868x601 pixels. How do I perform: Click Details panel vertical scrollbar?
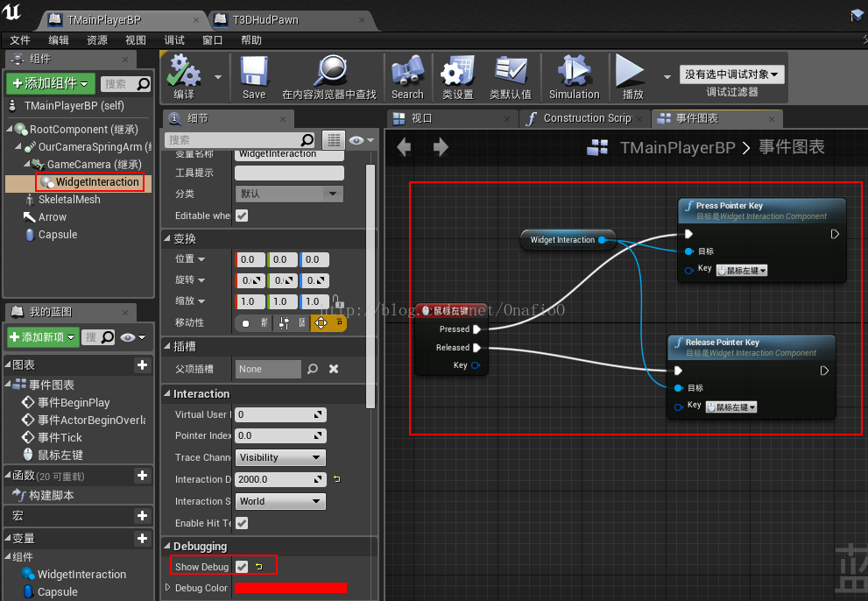click(x=370, y=286)
